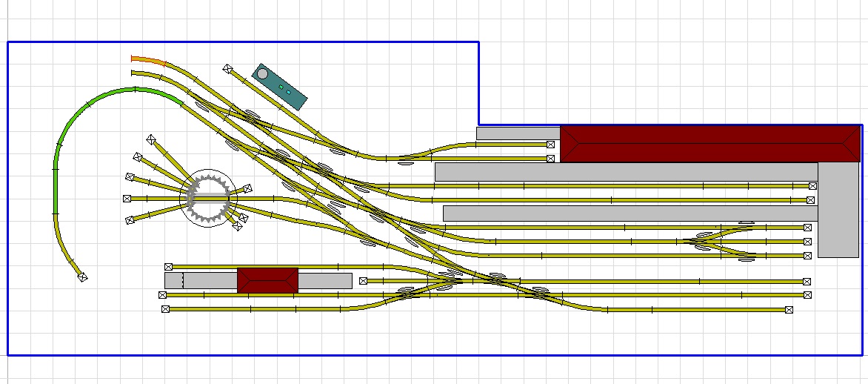Click buffer stop left of small red building platform
This screenshot has height=384, width=868.
[168, 267]
